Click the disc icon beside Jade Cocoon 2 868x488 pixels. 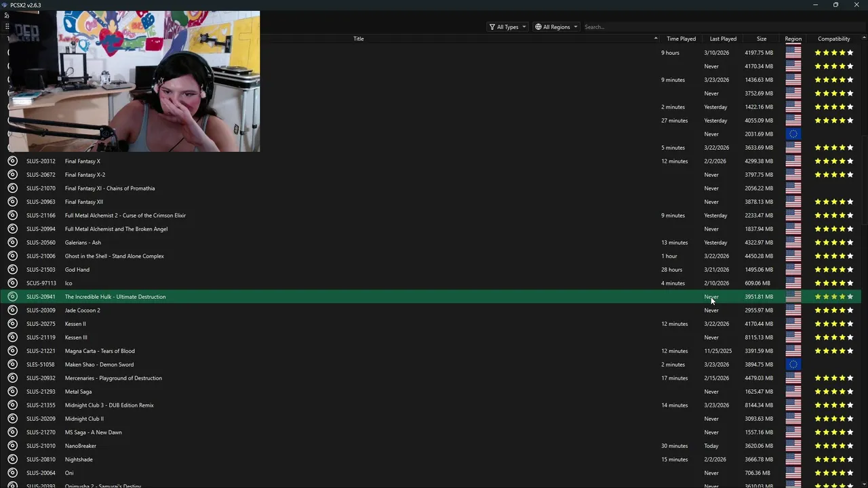pos(12,310)
